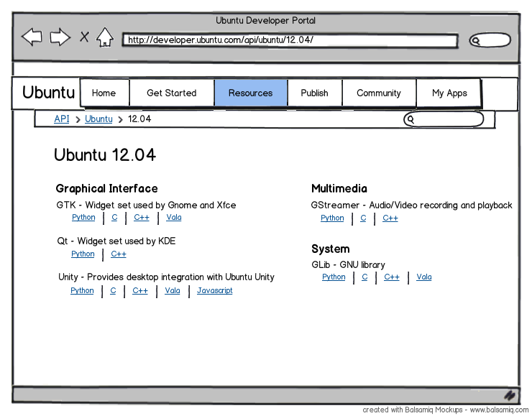Click the browser back arrow icon

click(32, 37)
